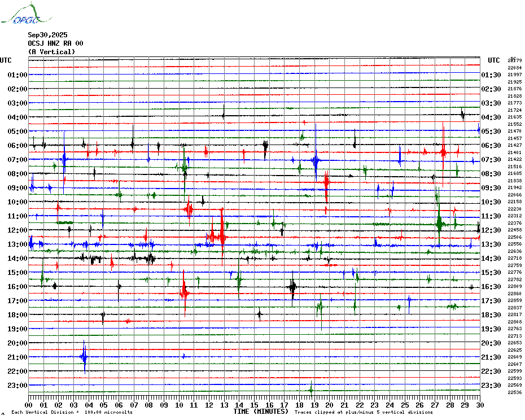This screenshot has width=525, height=420.
Task: Click the value 21635 in the right column
Action: point(515,117)
